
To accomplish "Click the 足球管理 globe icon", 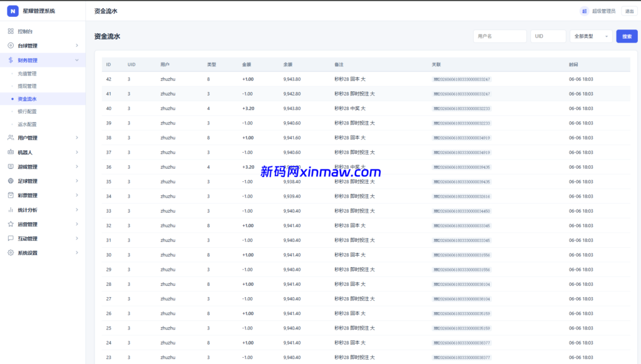I will click(x=11, y=181).
